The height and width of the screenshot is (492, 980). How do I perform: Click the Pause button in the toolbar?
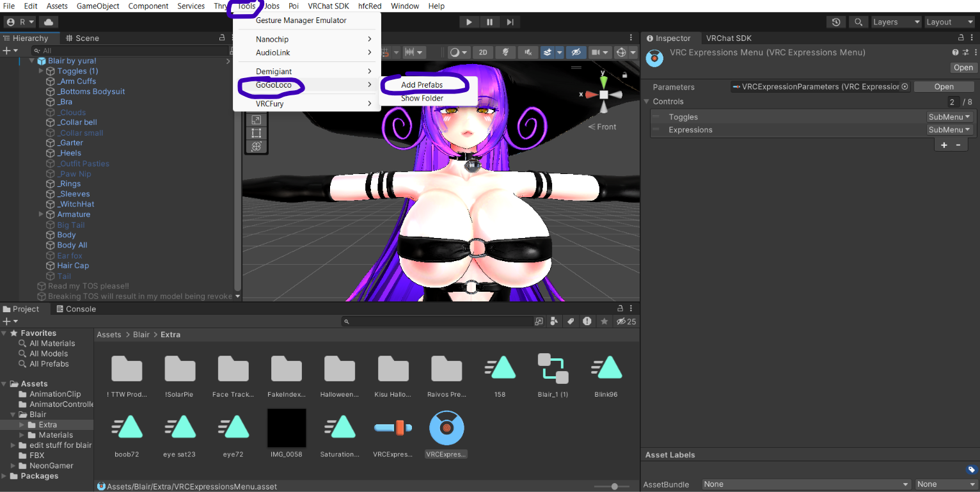pyautogui.click(x=489, y=22)
